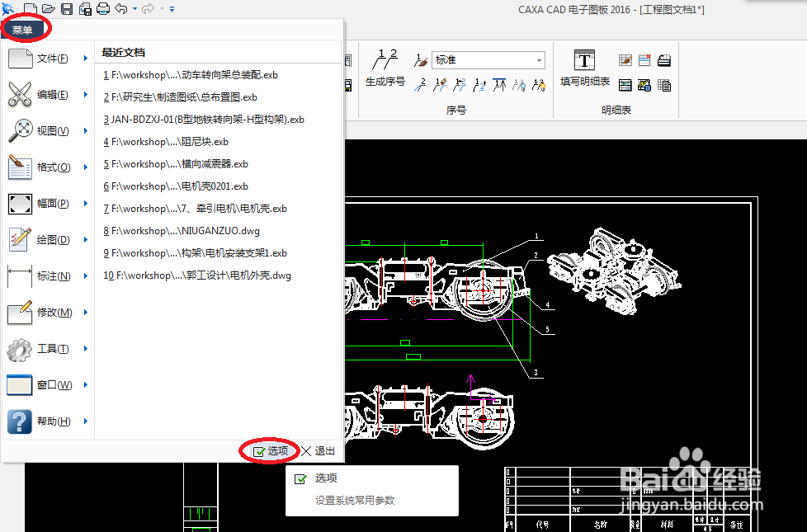The width and height of the screenshot is (807, 532).
Task: Open recent file 7、牵引电机\电机壳.exb
Action: [195, 209]
